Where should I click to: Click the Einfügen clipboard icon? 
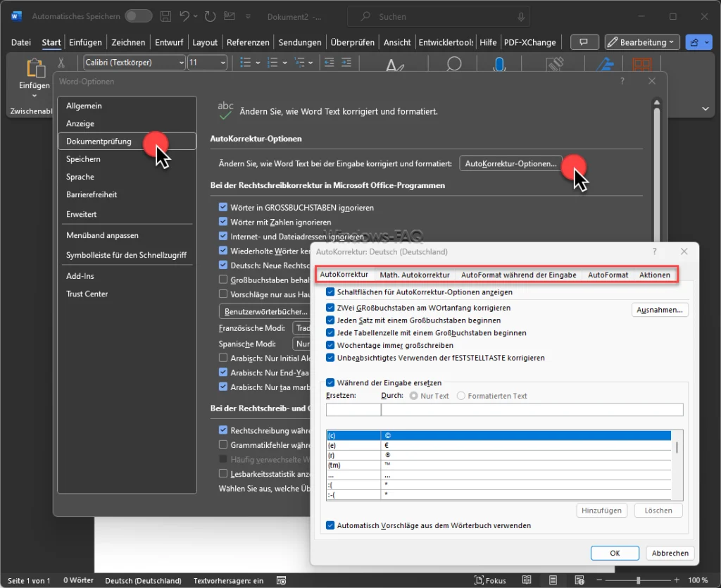point(35,69)
